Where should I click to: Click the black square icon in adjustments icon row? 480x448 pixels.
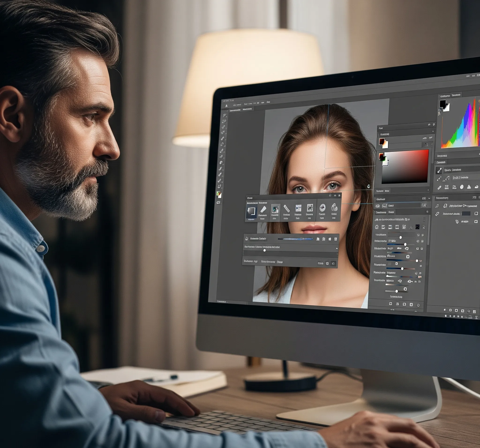click(417, 227)
